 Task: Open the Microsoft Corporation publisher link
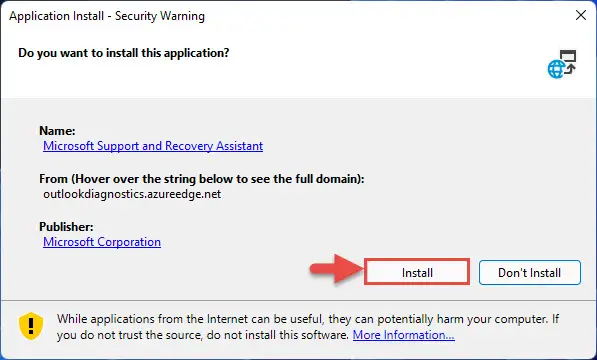(102, 242)
